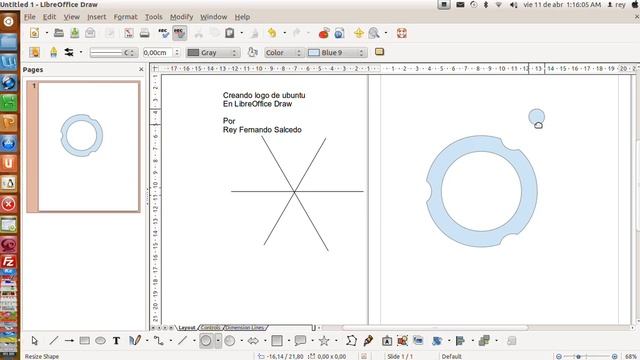Expand the Undo history dropdown arrow
This screenshot has width=640, height=360.
tap(284, 33)
